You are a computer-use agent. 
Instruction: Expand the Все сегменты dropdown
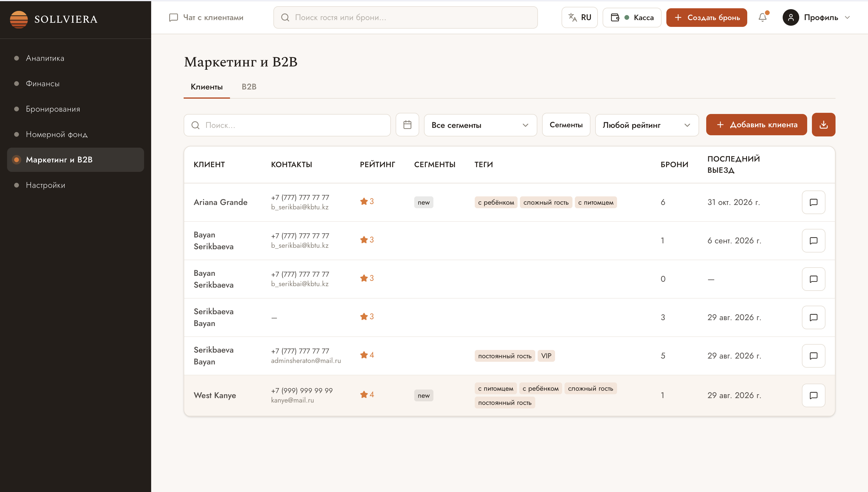pos(480,125)
